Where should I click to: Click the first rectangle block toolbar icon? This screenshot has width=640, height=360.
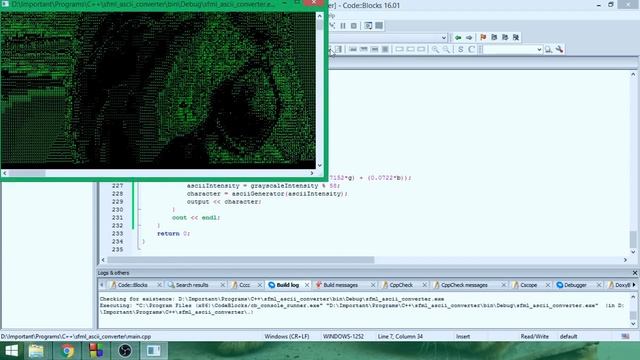400,49
